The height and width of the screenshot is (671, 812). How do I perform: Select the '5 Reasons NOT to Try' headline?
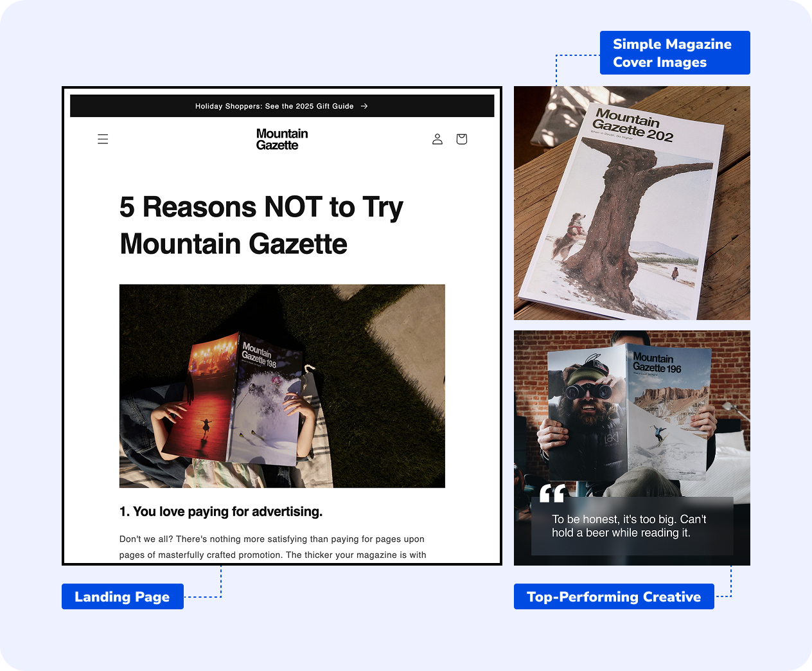point(261,226)
